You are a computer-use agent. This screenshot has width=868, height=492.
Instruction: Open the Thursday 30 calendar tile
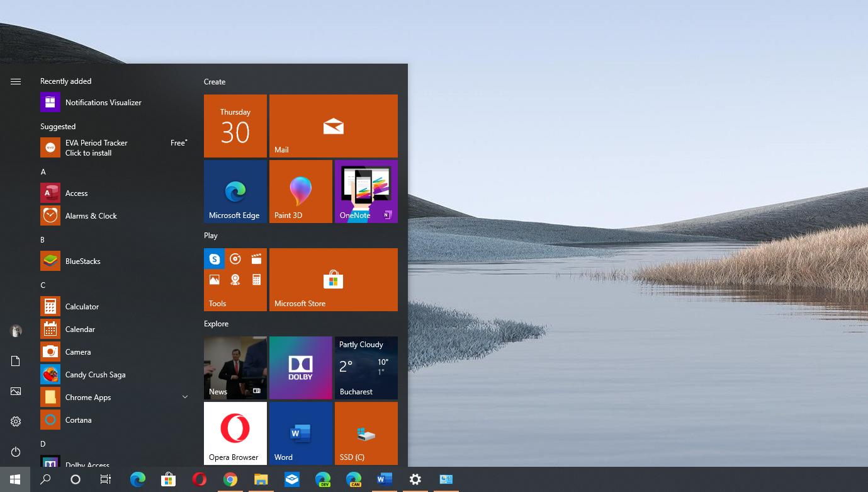[235, 126]
